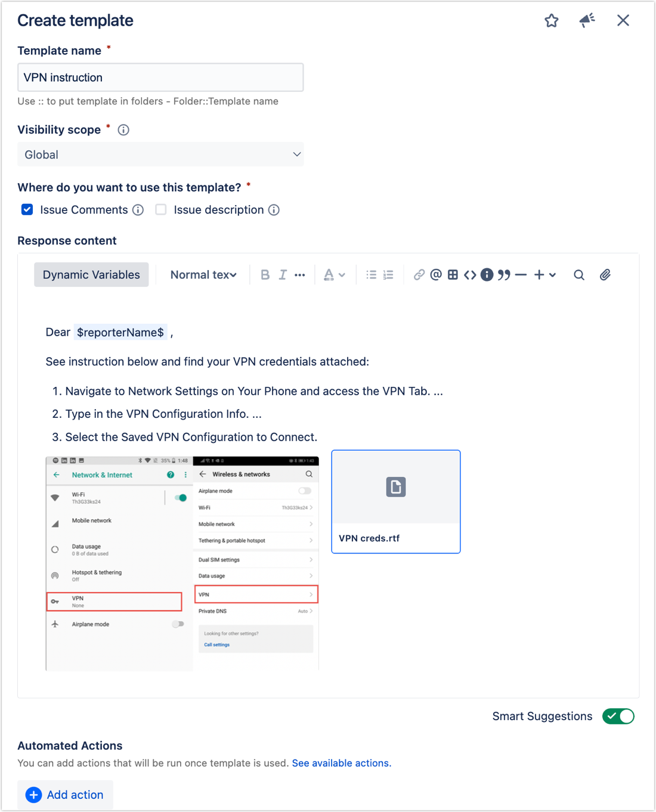Insert a code snippet

(x=470, y=275)
